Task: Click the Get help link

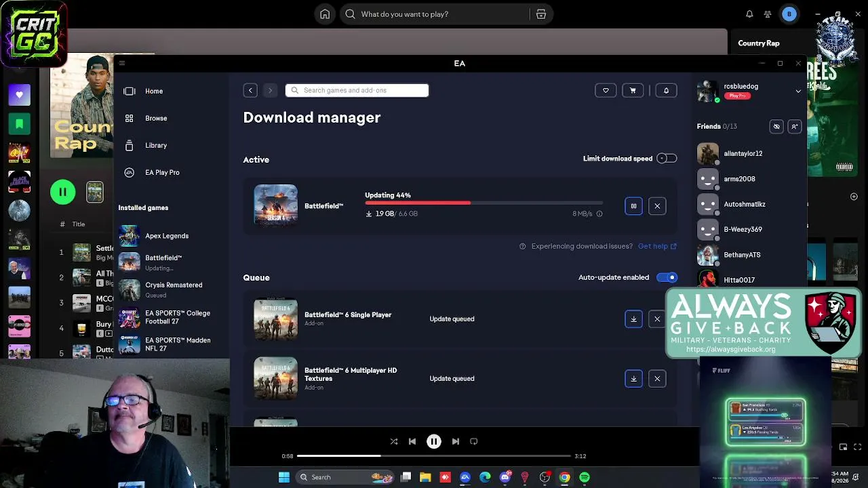Action: tap(657, 246)
